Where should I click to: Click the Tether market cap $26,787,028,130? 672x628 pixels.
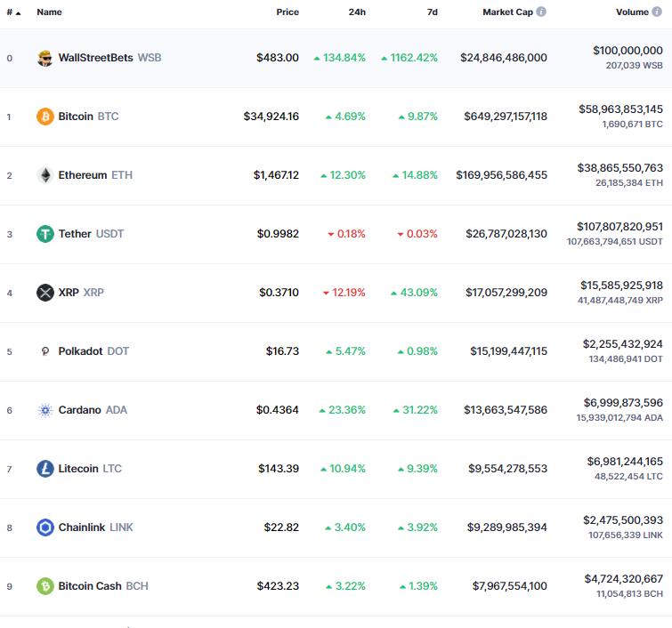click(506, 233)
